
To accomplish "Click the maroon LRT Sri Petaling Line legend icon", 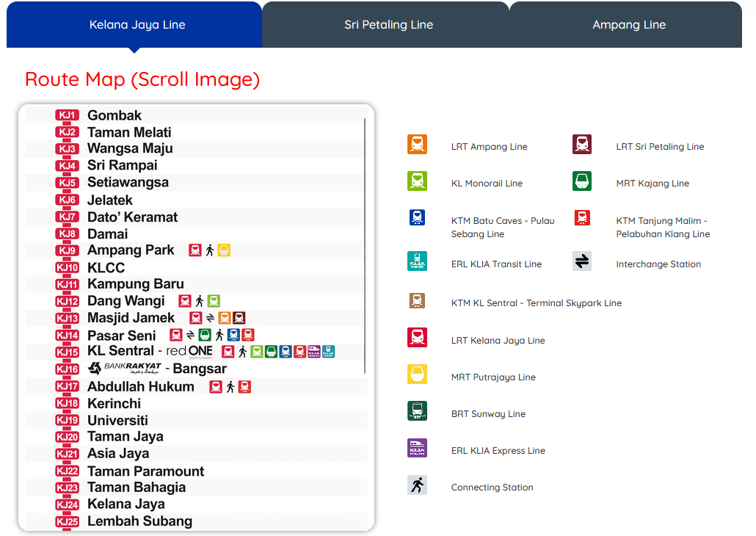I will (582, 144).
